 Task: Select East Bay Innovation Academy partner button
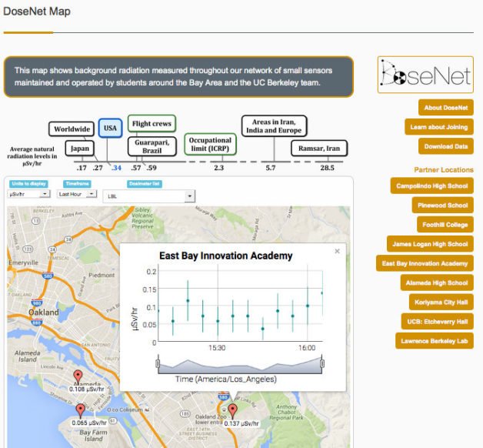(425, 263)
